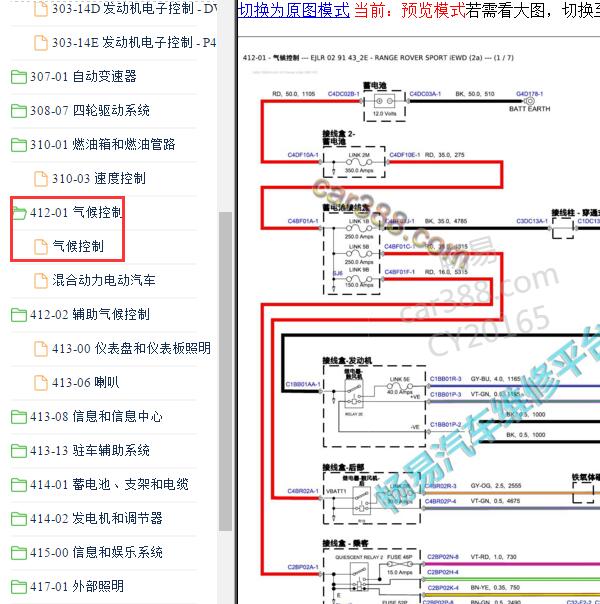Click the sidebar vertical scrollbar thumb
Viewport: 600px width, 604px height.
point(225,371)
